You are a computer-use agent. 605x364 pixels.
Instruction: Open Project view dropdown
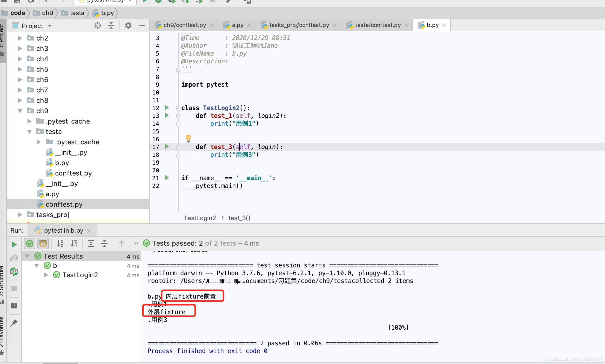pos(50,26)
